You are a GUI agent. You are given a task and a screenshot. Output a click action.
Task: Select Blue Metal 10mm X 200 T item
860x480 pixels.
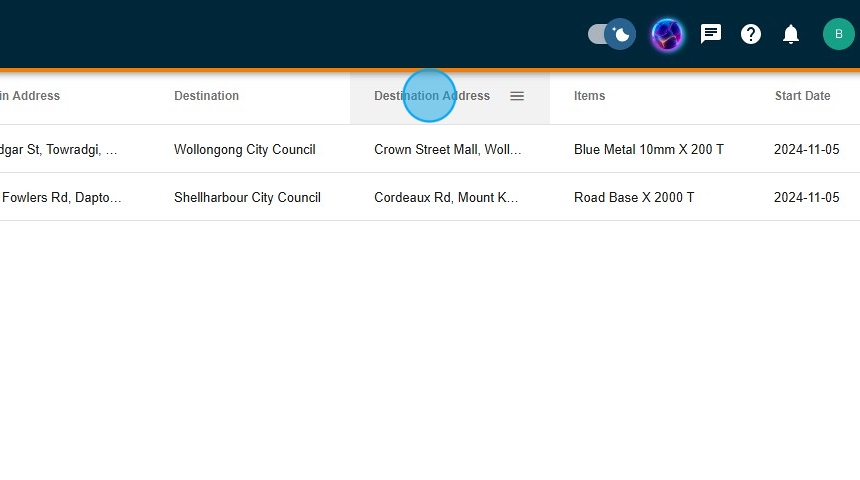648,150
